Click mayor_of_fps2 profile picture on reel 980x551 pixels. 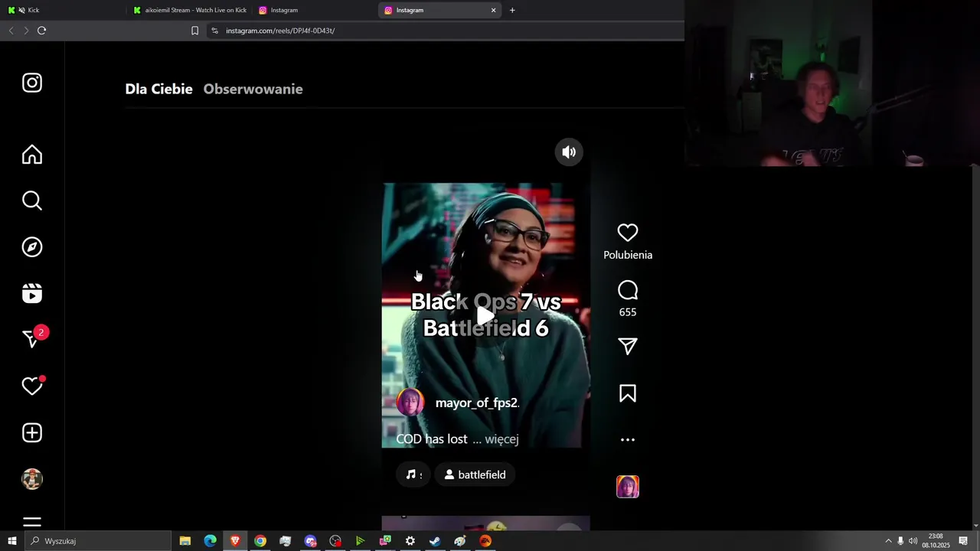(x=410, y=403)
